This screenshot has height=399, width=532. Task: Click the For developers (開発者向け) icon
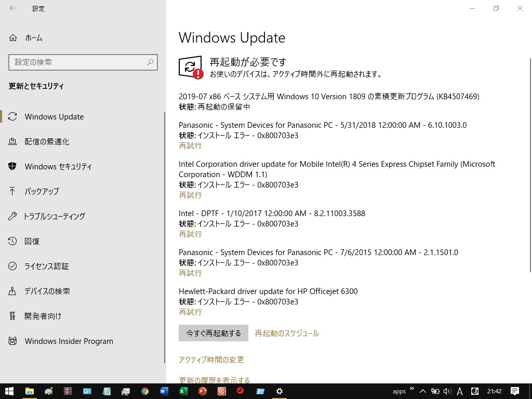coord(12,316)
